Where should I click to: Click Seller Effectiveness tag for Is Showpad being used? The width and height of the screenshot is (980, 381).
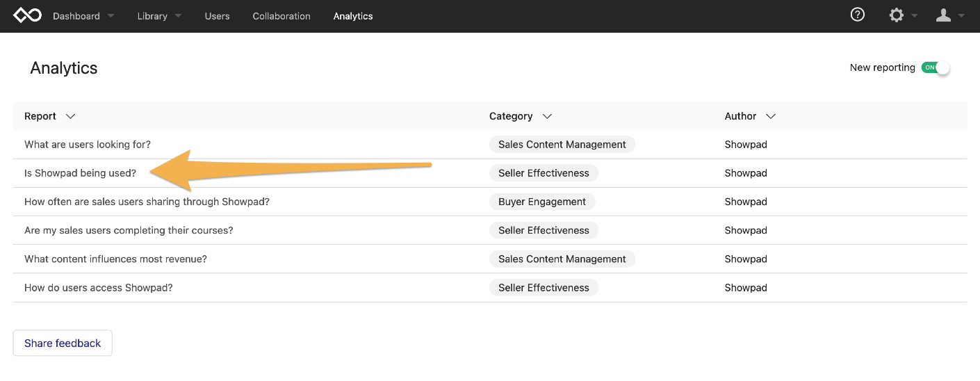(x=544, y=173)
